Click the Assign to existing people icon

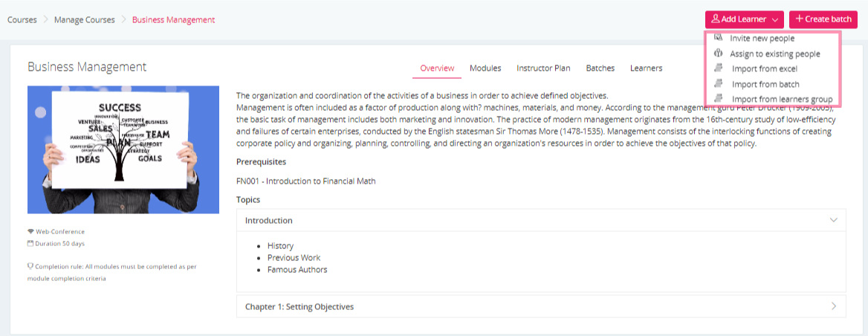718,54
